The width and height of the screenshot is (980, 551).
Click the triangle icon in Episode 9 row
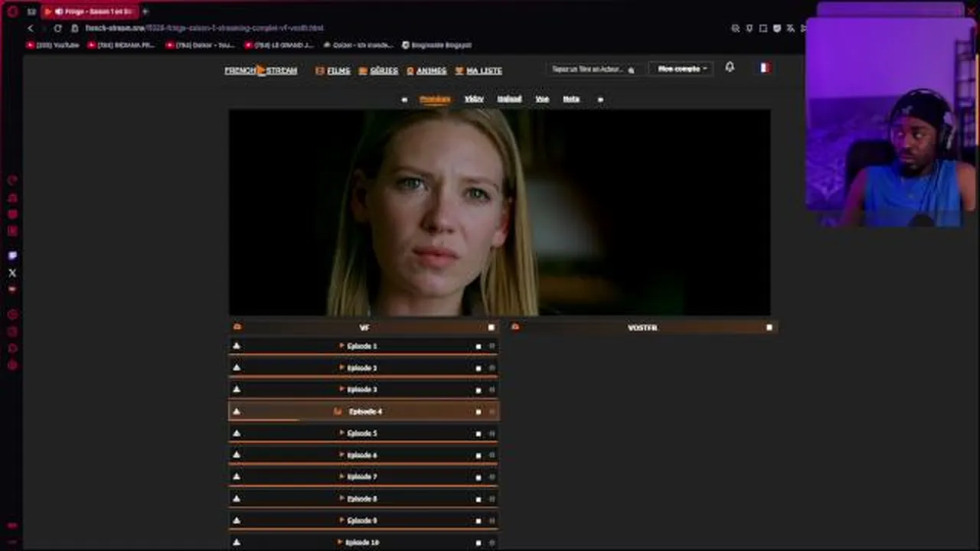(x=237, y=520)
